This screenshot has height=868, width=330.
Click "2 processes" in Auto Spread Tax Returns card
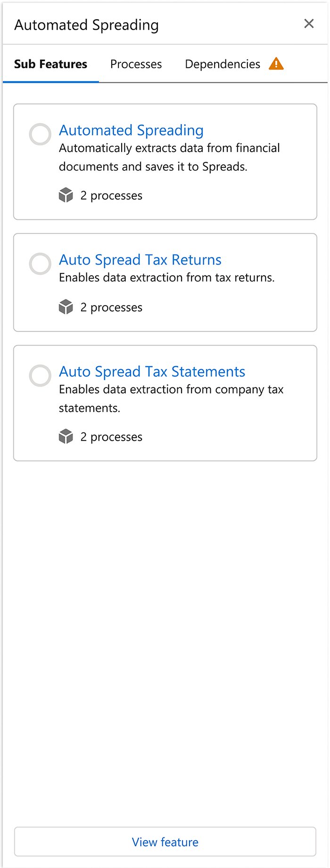(111, 307)
